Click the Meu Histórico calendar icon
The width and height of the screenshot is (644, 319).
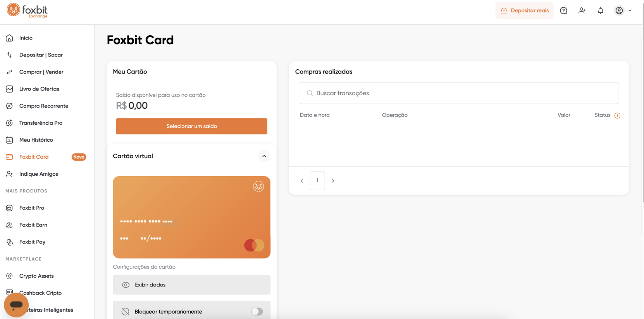coord(9,140)
